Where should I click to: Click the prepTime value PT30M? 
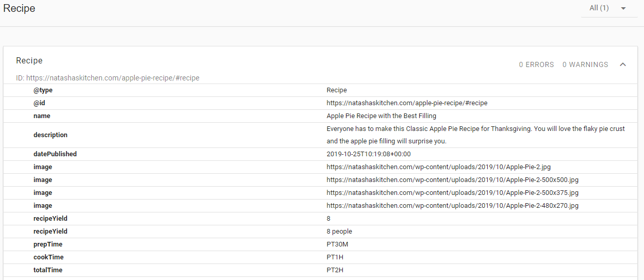[338, 244]
